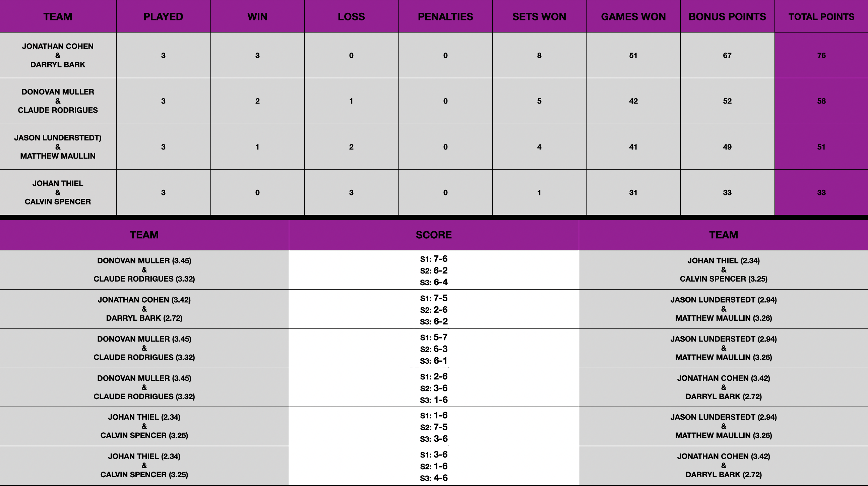Click the PLAYED column header

(x=163, y=16)
